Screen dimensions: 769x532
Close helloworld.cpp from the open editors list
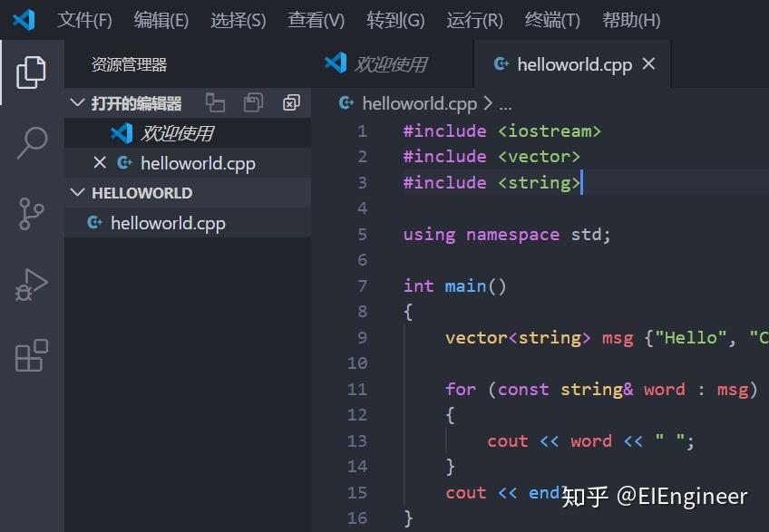(99, 164)
